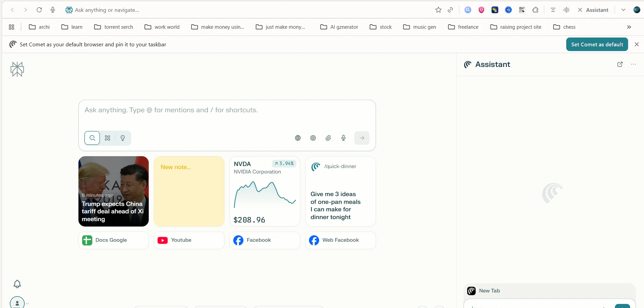644x308 pixels.
Task: Click the bookmark star icon in address bar
Action: click(438, 10)
